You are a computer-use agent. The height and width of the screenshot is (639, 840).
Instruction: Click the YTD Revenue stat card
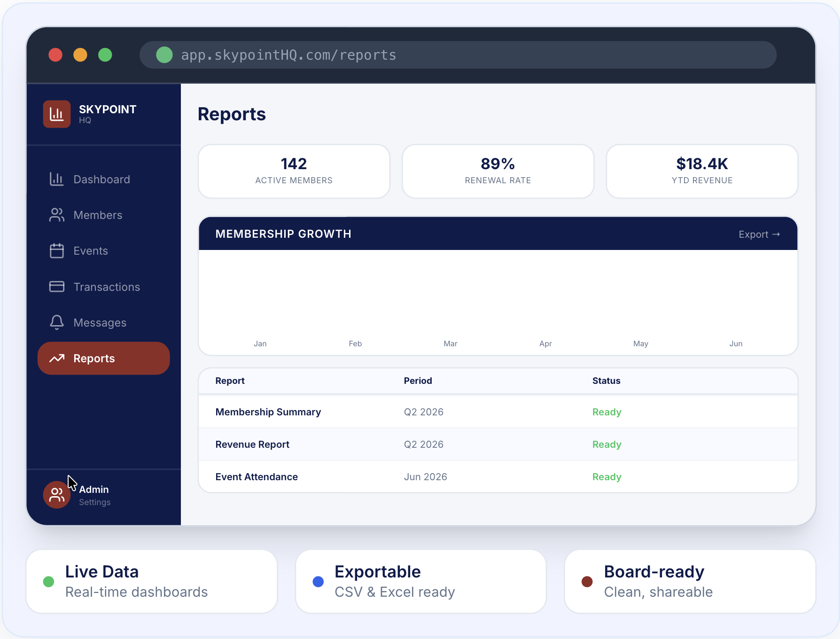[702, 171]
